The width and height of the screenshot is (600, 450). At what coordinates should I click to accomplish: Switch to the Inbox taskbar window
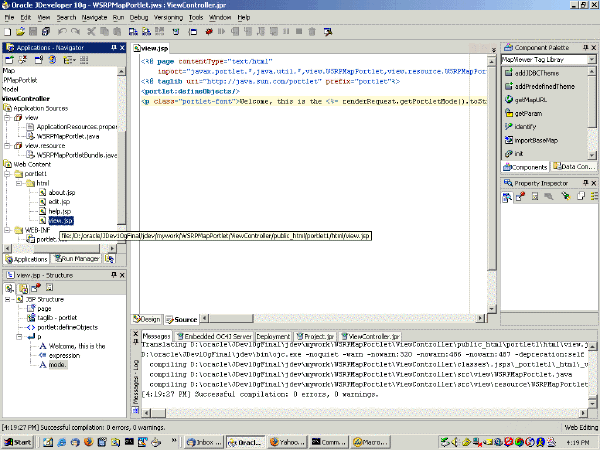(204, 442)
